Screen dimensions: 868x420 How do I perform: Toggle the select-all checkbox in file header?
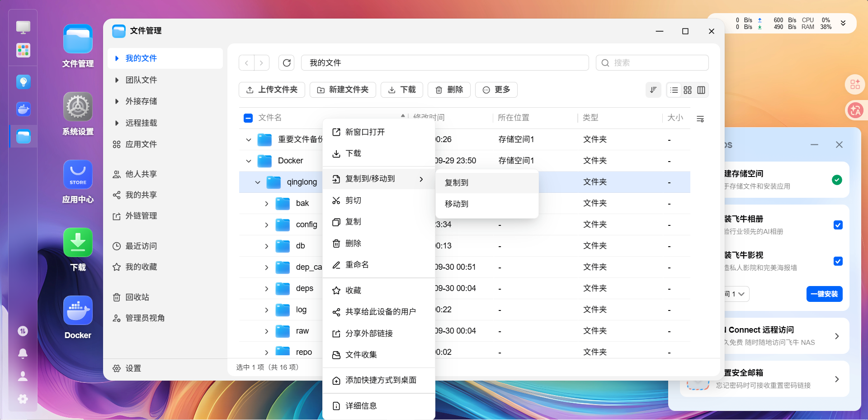[x=248, y=118]
